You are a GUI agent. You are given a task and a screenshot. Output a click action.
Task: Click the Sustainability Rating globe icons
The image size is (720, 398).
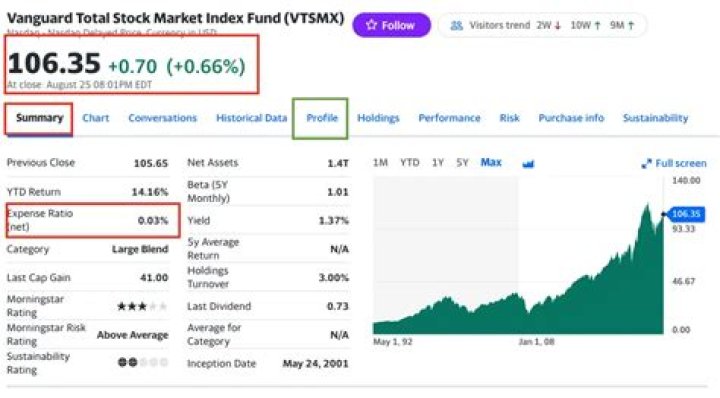coord(142,363)
